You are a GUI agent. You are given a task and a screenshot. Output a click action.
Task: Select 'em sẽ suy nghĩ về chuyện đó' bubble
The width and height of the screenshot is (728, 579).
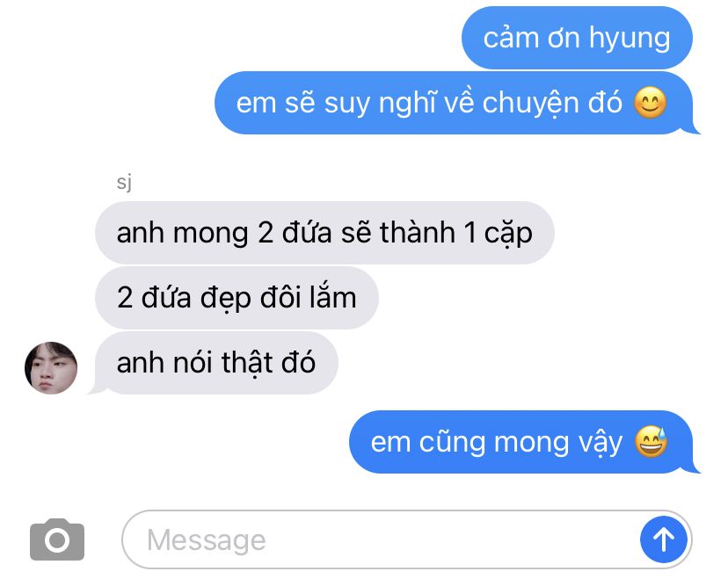(455, 103)
